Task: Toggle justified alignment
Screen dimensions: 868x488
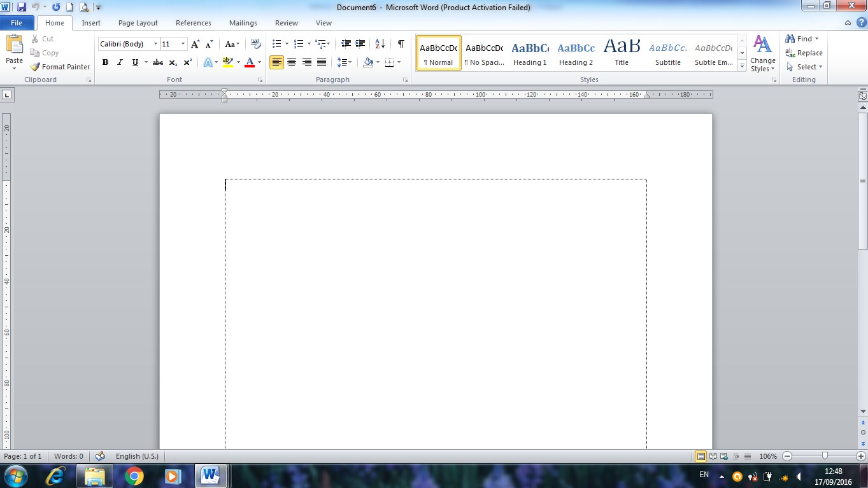Action: (322, 62)
